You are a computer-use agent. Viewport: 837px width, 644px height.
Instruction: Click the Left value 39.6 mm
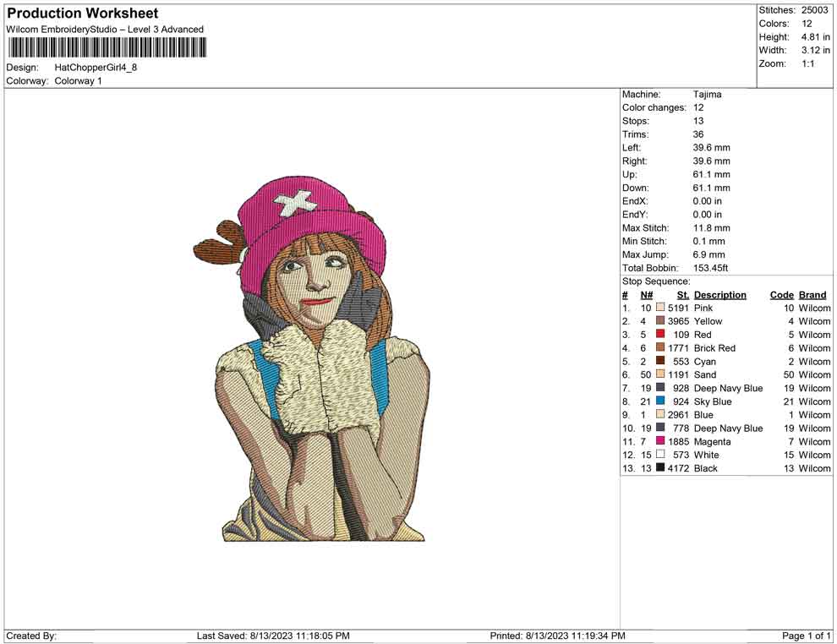711,148
